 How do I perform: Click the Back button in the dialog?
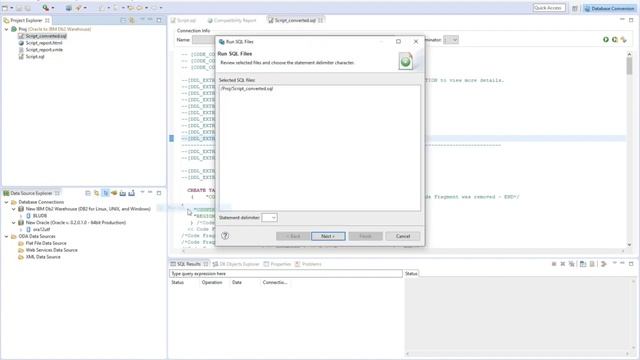click(293, 236)
